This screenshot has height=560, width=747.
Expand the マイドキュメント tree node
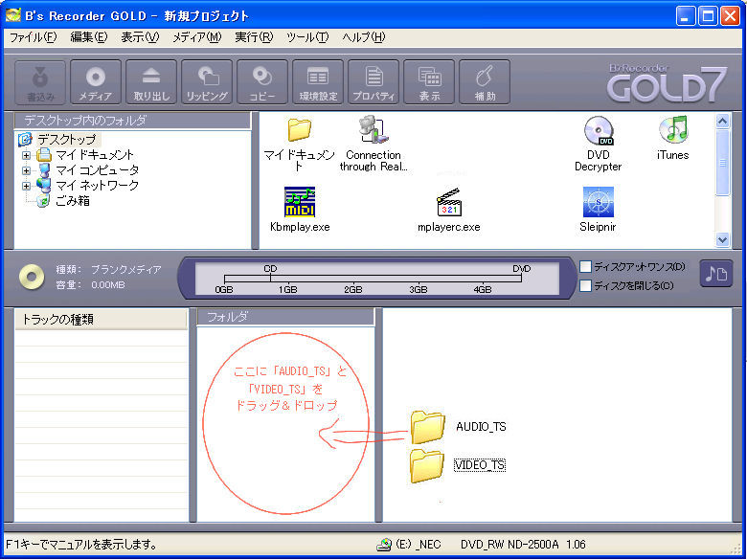pyautogui.click(x=26, y=155)
